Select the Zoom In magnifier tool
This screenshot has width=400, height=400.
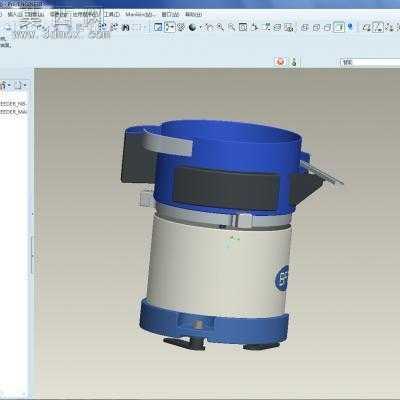tap(220, 27)
